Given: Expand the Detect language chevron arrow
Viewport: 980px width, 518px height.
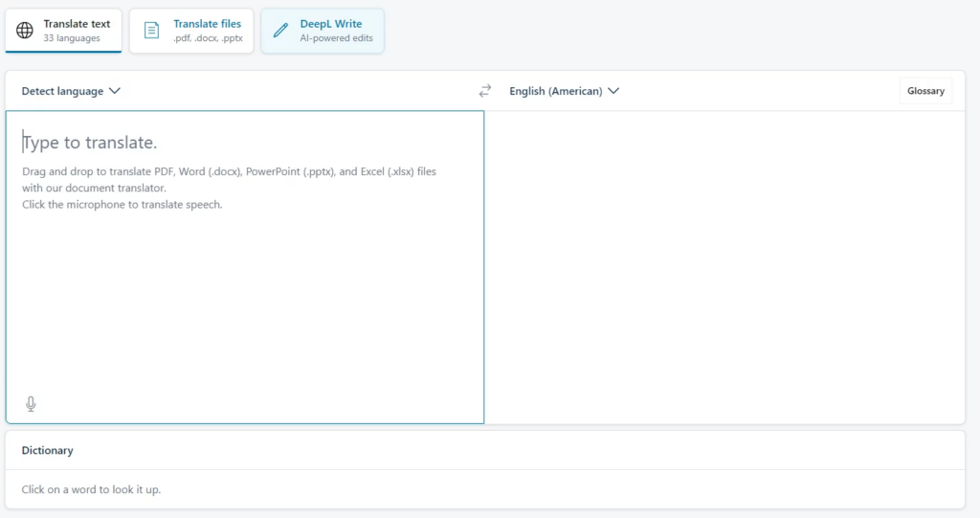Looking at the screenshot, I should pyautogui.click(x=115, y=91).
